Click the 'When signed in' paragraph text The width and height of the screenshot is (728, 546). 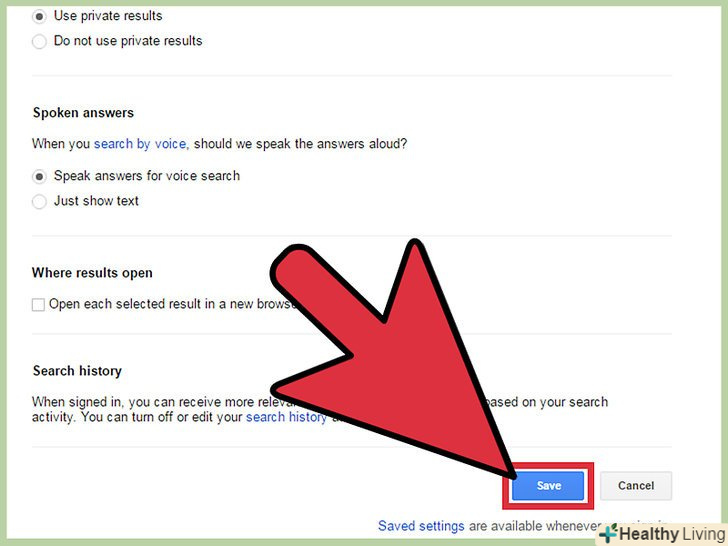pyautogui.click(x=319, y=410)
